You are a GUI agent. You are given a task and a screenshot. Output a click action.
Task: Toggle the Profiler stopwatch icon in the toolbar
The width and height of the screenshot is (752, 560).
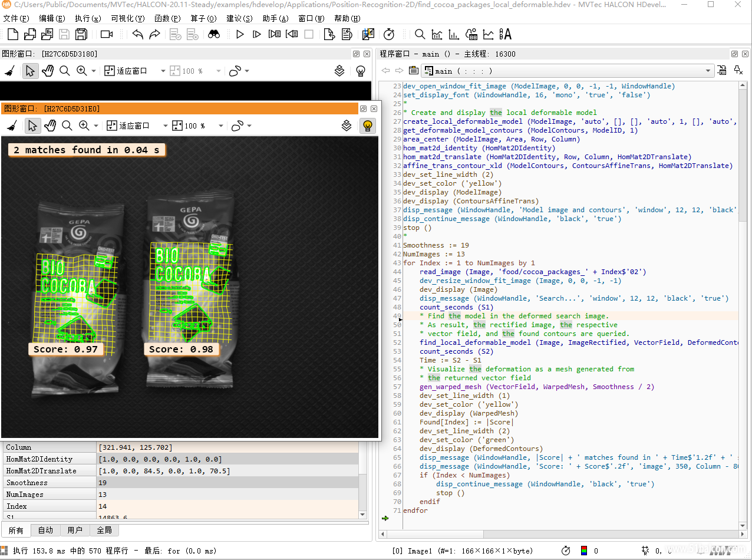[x=388, y=34]
